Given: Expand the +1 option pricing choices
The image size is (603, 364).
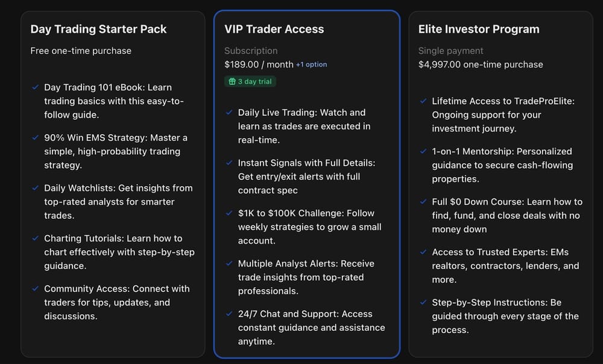Looking at the screenshot, I should [x=312, y=64].
